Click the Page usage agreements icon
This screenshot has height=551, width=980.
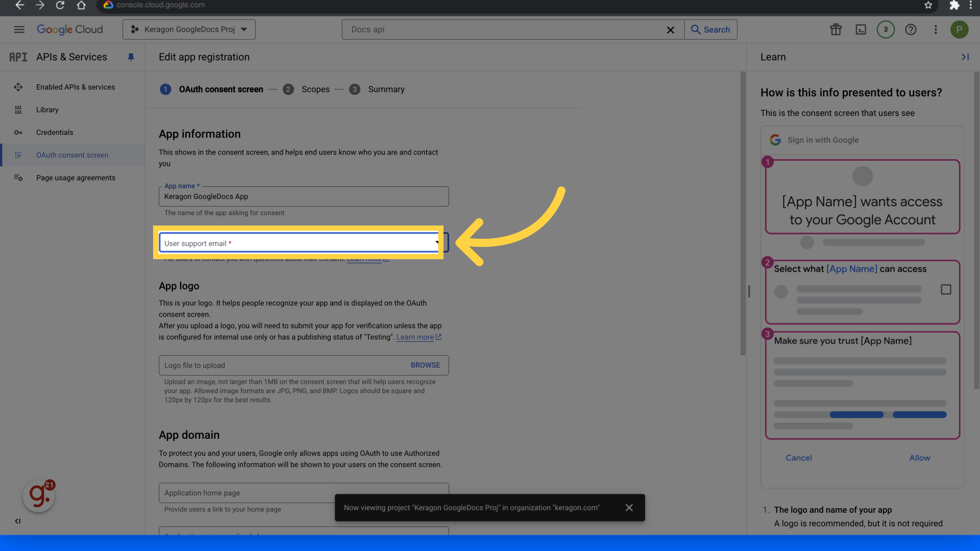(x=18, y=178)
